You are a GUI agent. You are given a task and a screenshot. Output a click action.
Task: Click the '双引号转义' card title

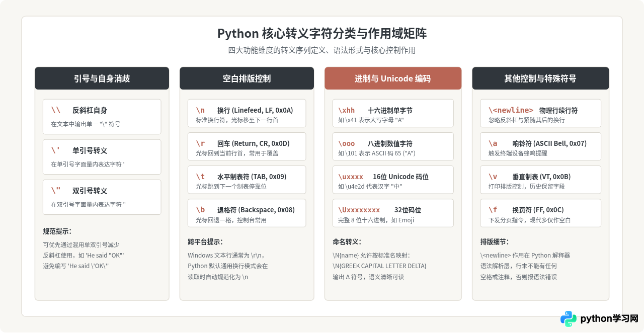tap(90, 191)
